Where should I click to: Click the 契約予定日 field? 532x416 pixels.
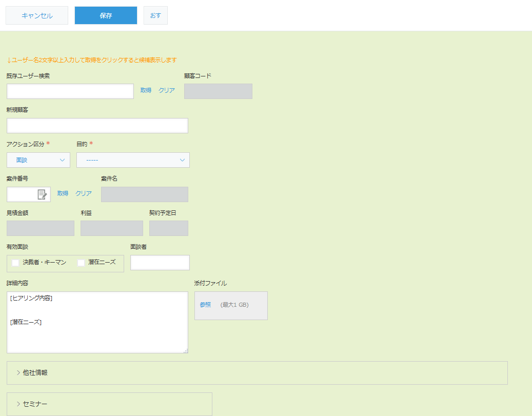(169, 228)
